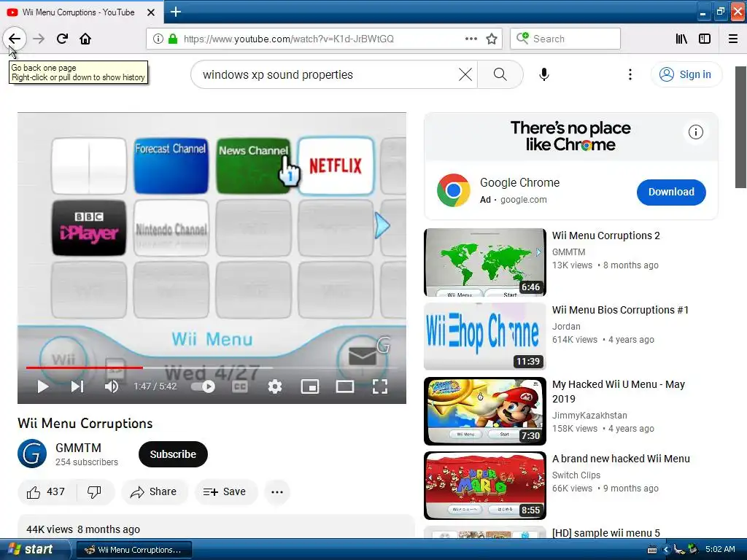Open Wii Menu Bios Corruptions #1 title
Image resolution: width=747 pixels, height=560 pixels.
(x=620, y=310)
